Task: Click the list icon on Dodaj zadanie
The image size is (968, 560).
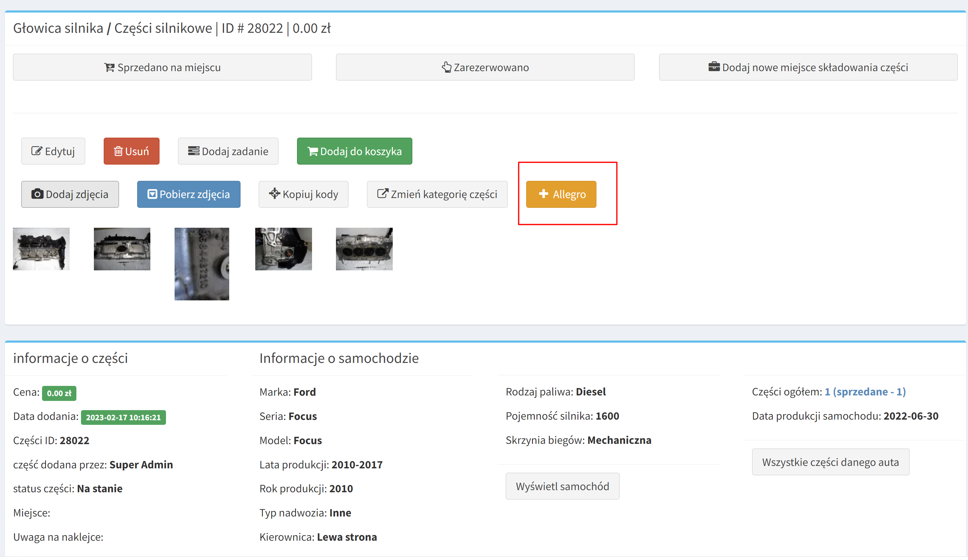Action: pos(193,151)
